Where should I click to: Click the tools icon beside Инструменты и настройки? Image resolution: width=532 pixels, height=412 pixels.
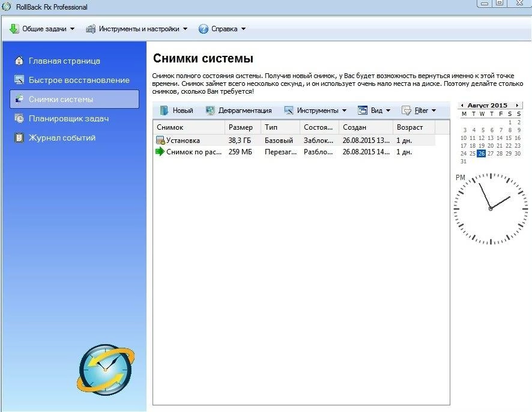(x=91, y=29)
